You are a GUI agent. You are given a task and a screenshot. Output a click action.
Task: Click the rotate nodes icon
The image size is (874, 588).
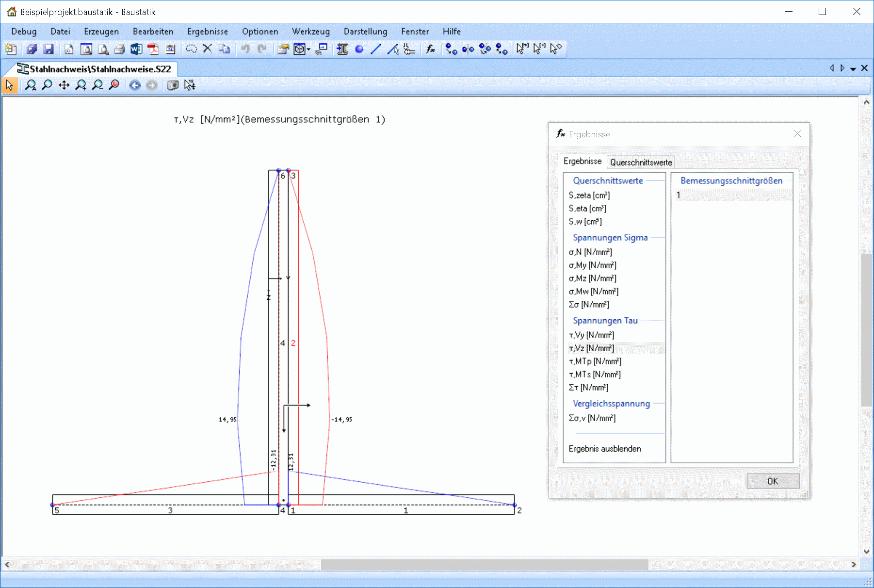tap(485, 49)
